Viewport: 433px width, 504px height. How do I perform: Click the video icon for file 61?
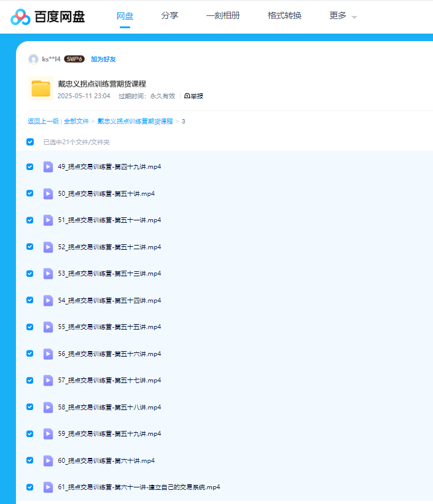48,487
